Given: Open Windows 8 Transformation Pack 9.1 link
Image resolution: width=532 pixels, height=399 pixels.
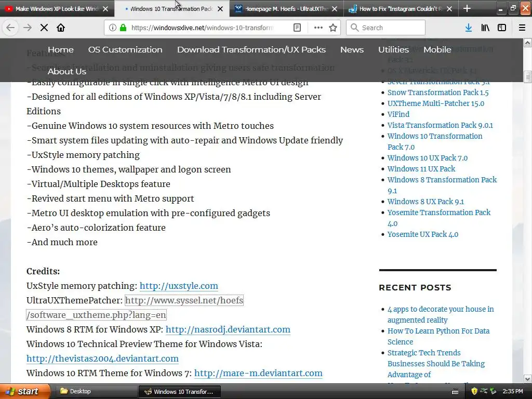Looking at the screenshot, I should tap(442, 185).
